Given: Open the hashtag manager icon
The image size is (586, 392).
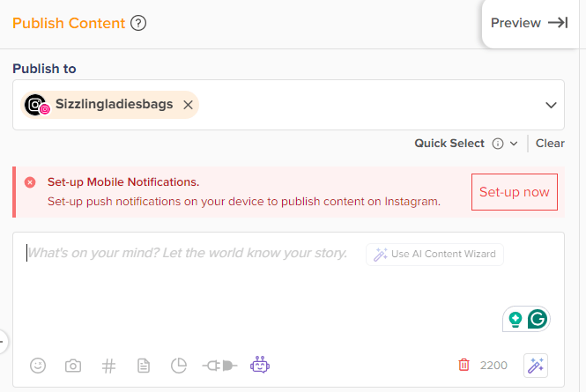Looking at the screenshot, I should [108, 366].
